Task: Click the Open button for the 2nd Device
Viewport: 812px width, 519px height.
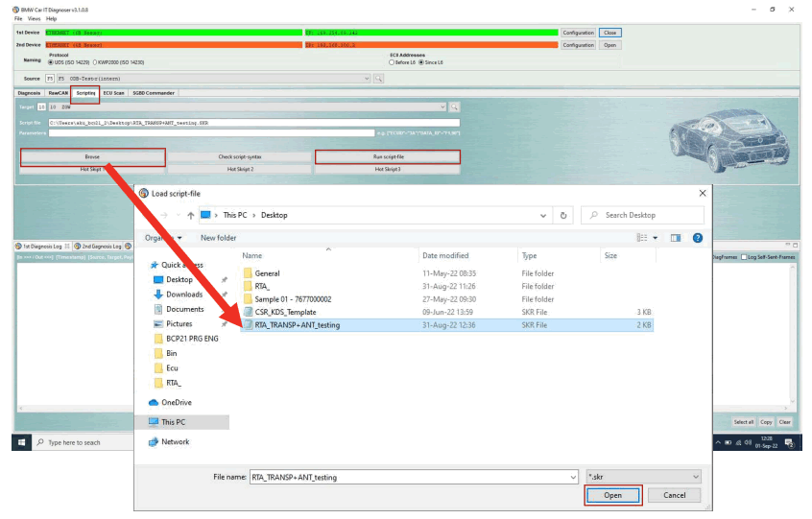Action: (x=610, y=45)
